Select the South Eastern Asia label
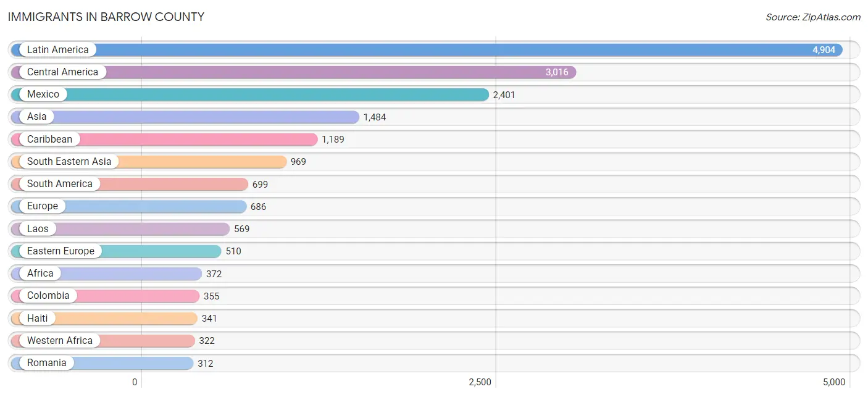 coord(69,162)
